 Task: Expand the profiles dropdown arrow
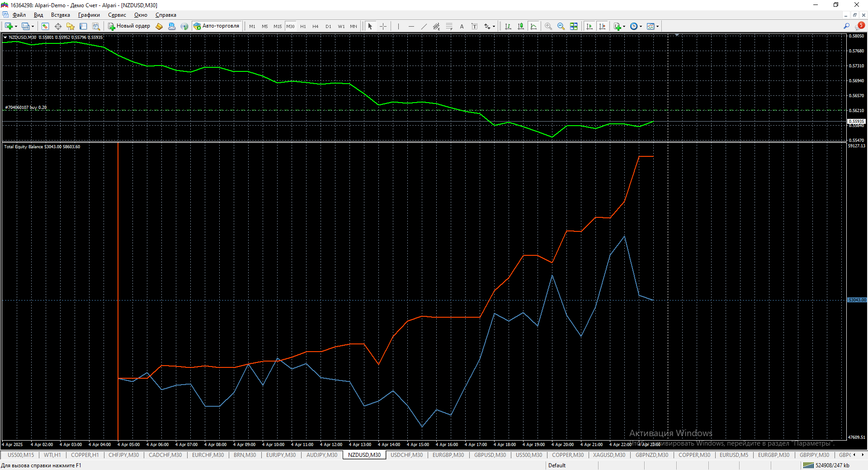pyautogui.click(x=33, y=26)
